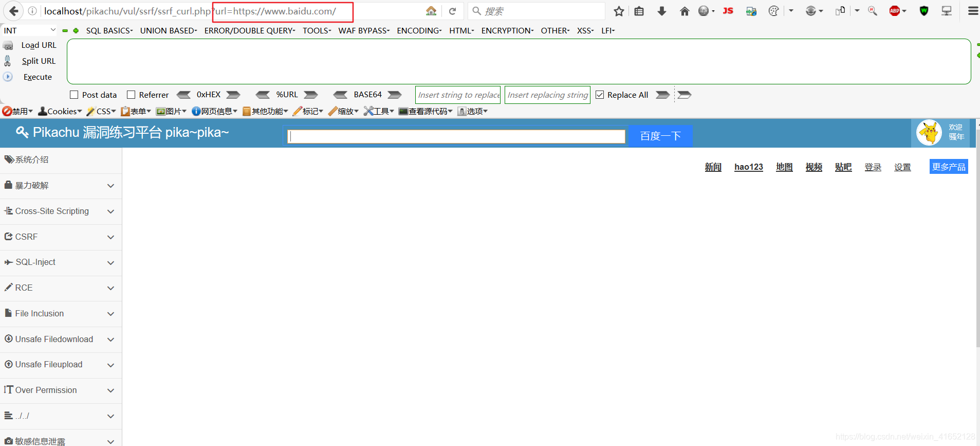Open the SQL BASICS menu
This screenshot has width=980, height=446.
coord(109,31)
